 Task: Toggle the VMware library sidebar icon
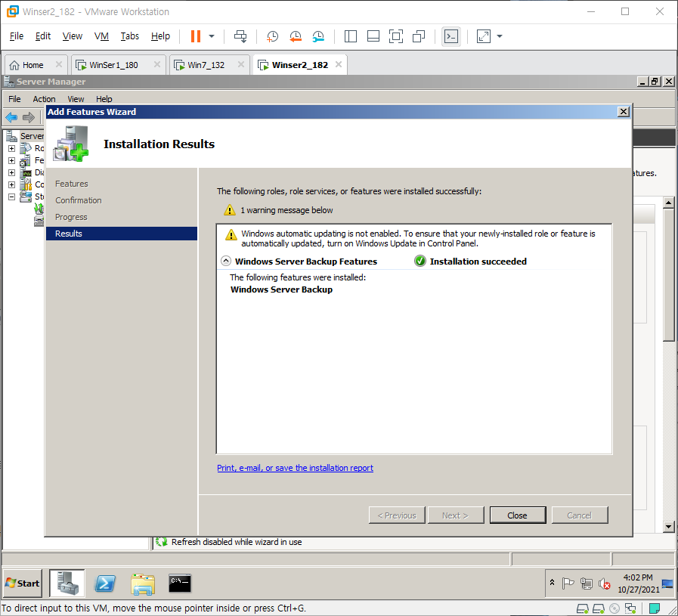tap(350, 36)
